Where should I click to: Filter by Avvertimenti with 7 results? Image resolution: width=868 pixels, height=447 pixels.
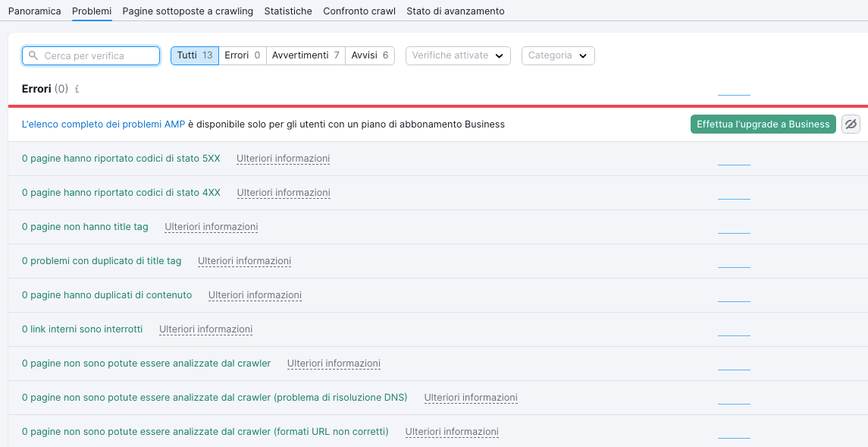click(306, 55)
